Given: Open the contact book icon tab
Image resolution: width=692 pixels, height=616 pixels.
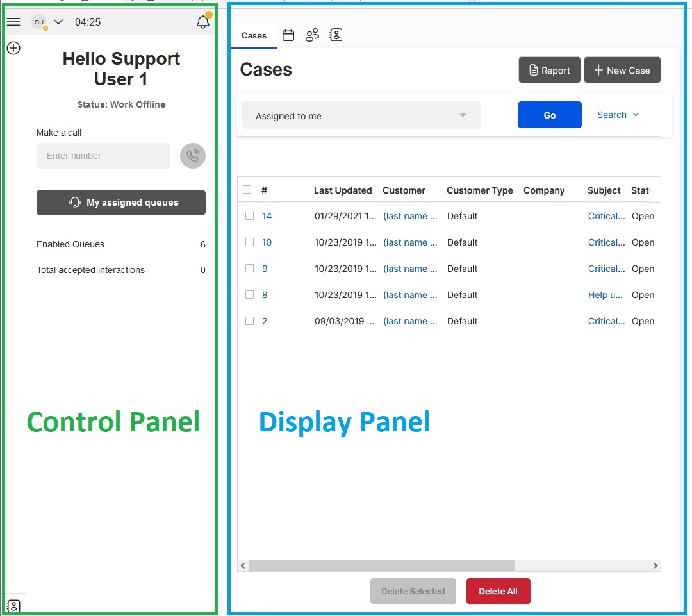Looking at the screenshot, I should pos(336,35).
